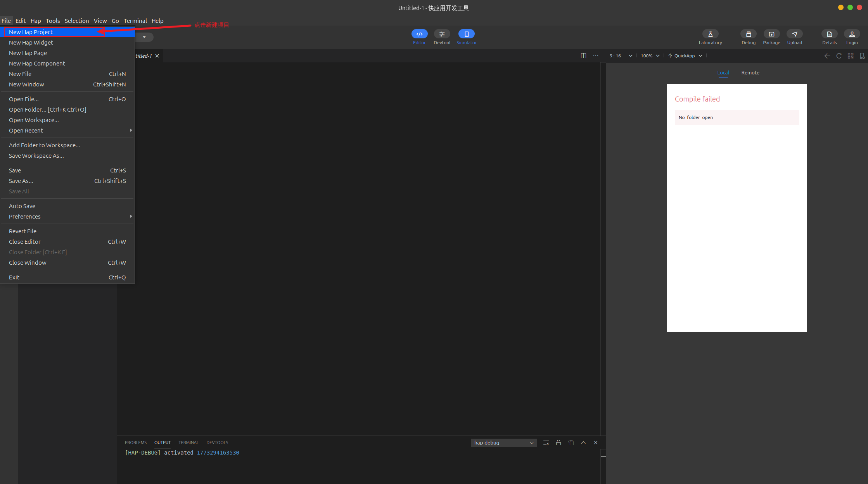The width and height of the screenshot is (868, 484).
Task: Click split editor layout icon
Action: click(x=583, y=56)
